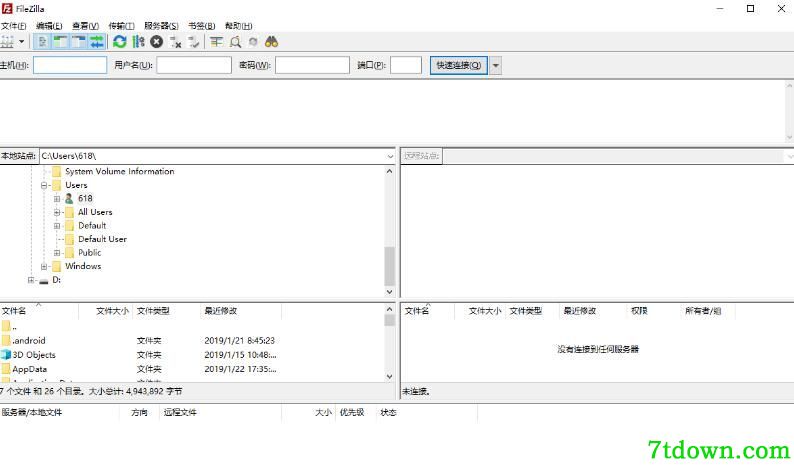Toggle local directory tree display

coord(60,42)
